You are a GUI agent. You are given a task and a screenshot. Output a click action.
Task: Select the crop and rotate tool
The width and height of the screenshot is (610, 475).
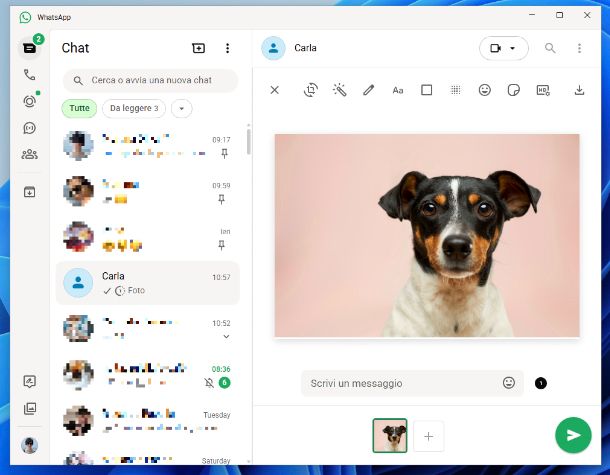310,90
